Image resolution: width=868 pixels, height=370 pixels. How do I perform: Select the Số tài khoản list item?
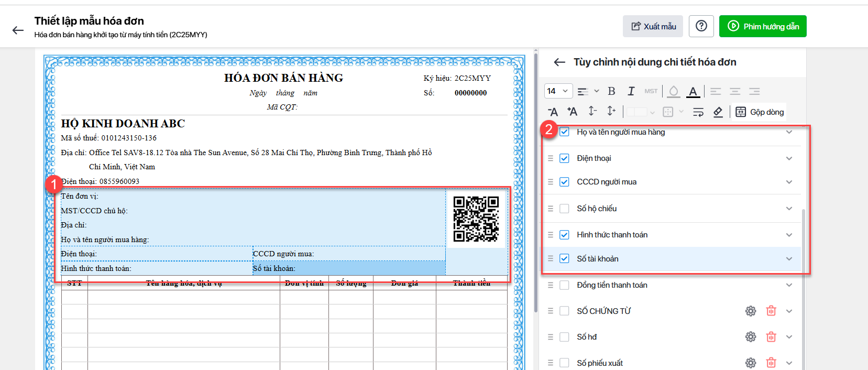click(x=598, y=259)
